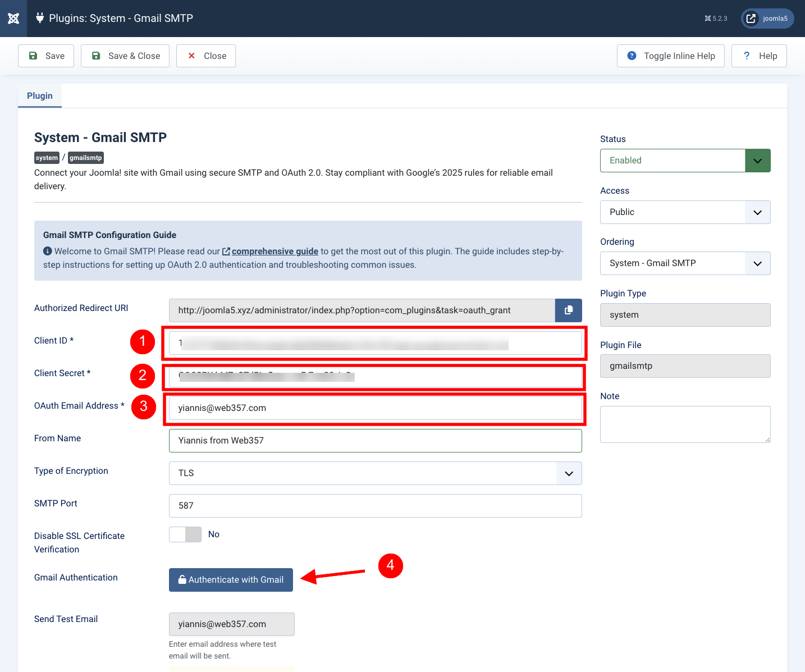The height and width of the screenshot is (672, 805).
Task: Open the Access dropdown
Action: [685, 212]
